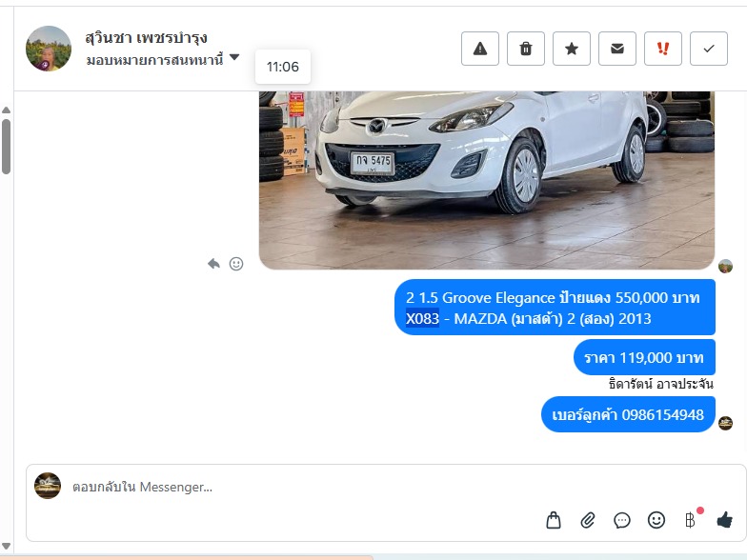Click the chat scrollbar thumb
747x560 pixels.
click(x=6, y=147)
